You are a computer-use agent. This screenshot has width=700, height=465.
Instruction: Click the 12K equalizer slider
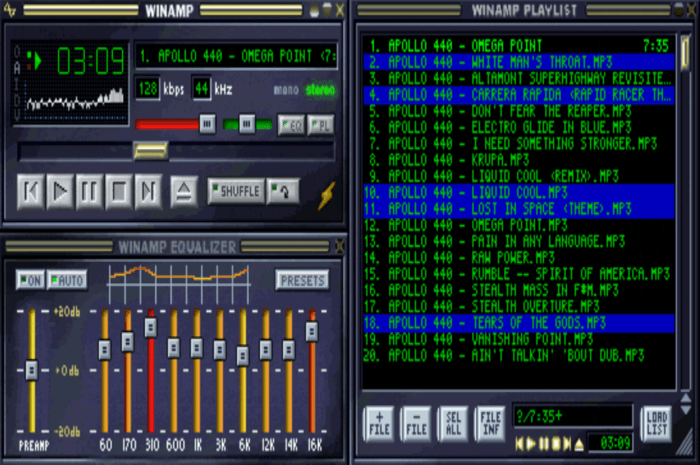pos(266,349)
